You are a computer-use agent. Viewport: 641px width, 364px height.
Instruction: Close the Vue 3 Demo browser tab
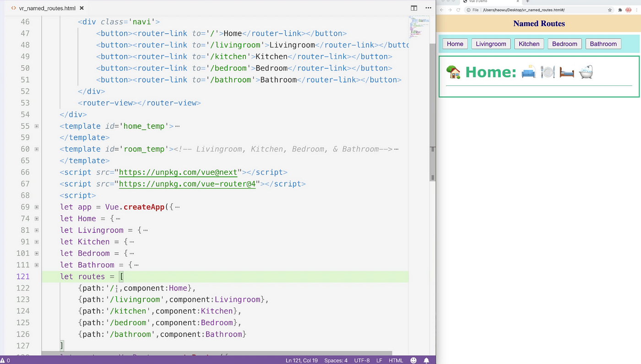click(518, 2)
